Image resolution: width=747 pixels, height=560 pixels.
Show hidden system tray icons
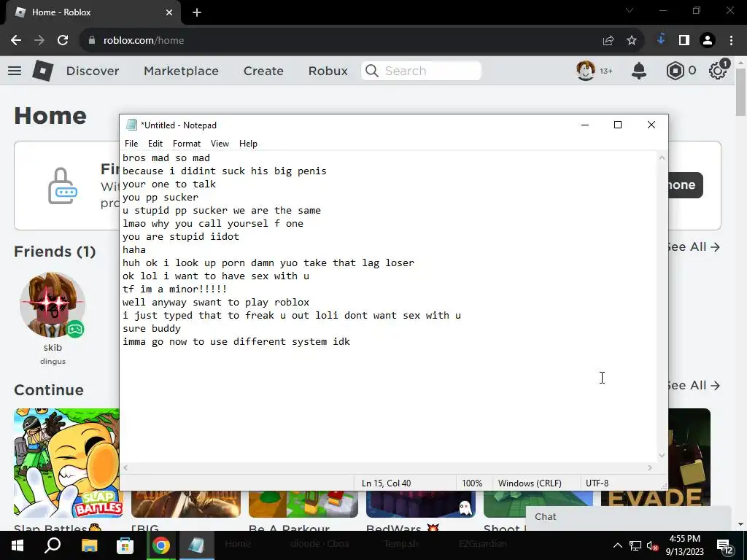coord(617,545)
